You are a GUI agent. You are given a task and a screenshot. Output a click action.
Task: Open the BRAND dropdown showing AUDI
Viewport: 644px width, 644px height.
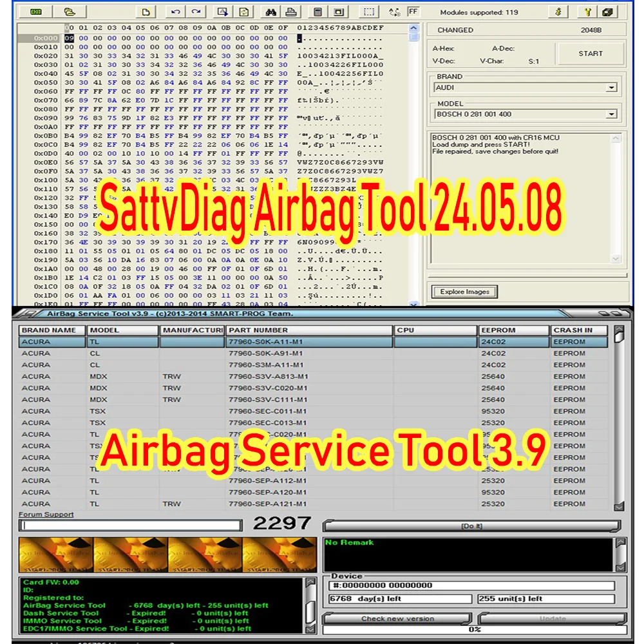613,88
